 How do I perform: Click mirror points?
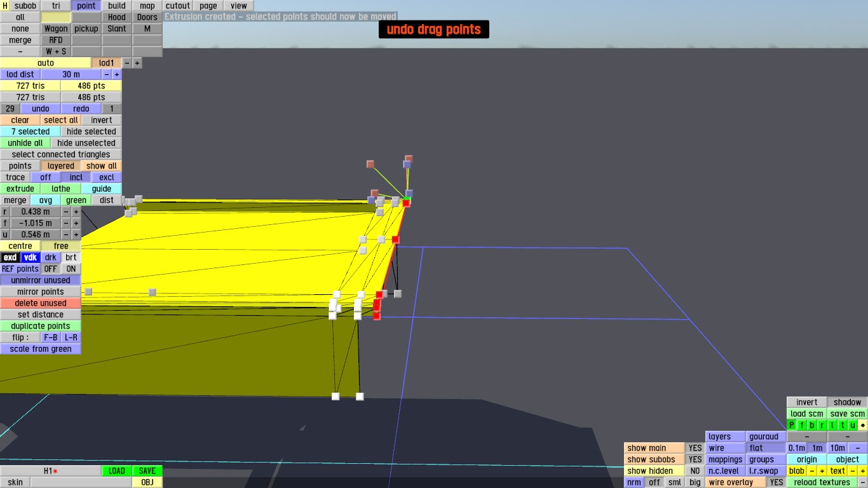pyautogui.click(x=41, y=292)
